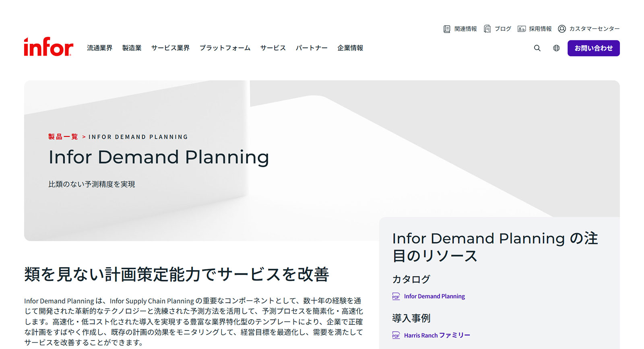644x349 pixels.
Task: Click the Infor logo
Action: (x=48, y=47)
